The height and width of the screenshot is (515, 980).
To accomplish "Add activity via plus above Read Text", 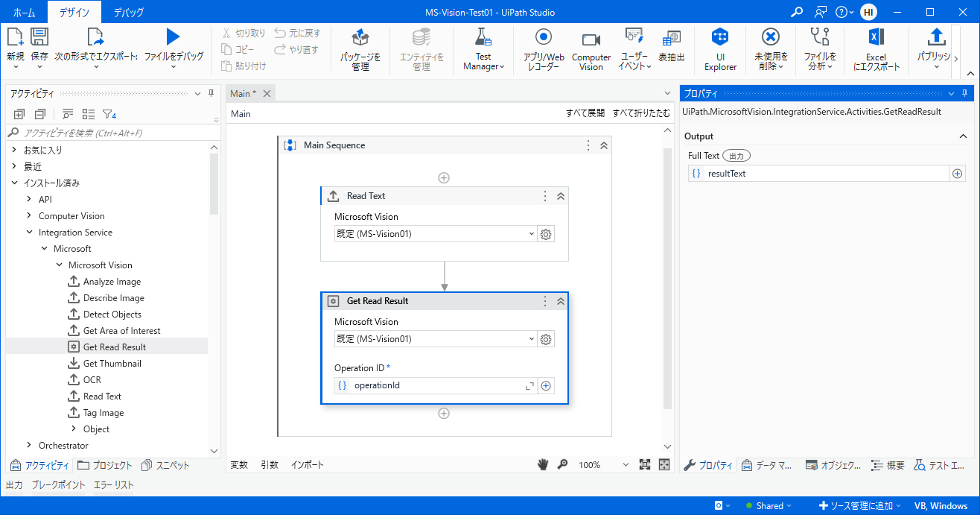I will pos(444,177).
